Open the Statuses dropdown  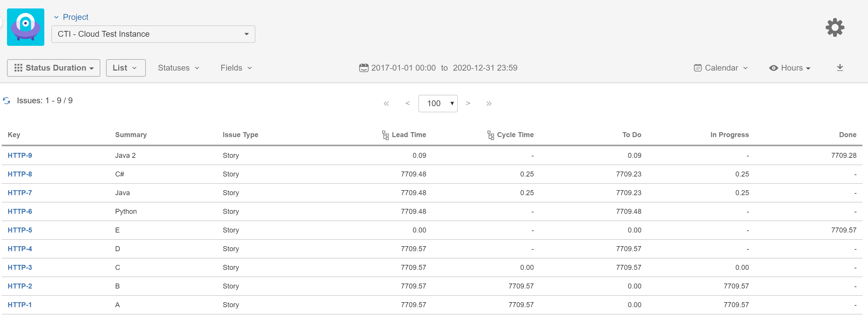178,67
